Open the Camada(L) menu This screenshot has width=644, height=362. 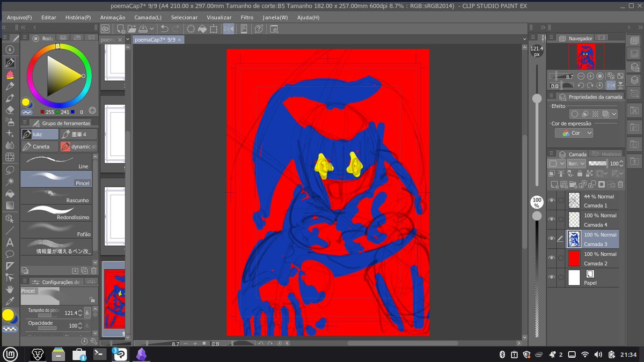click(148, 17)
